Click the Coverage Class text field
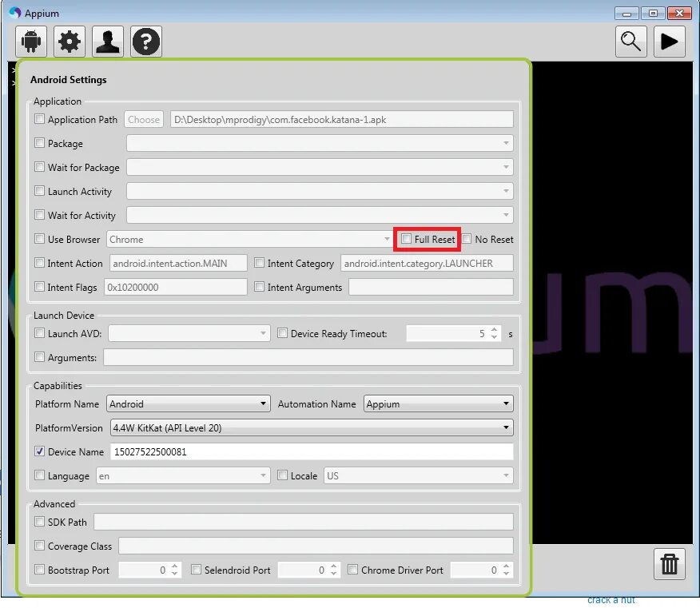 (316, 546)
